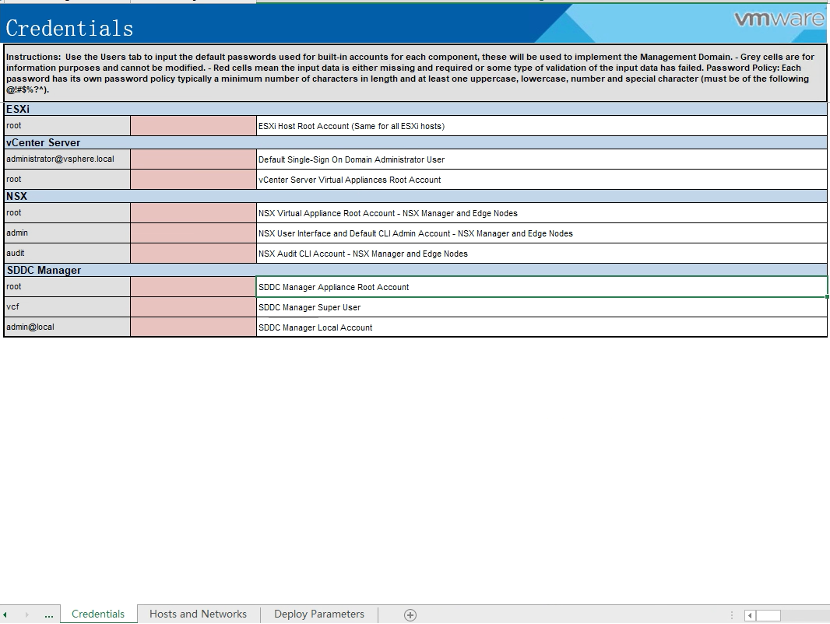Click 'SDDC Manager Super User' cell

coord(542,307)
